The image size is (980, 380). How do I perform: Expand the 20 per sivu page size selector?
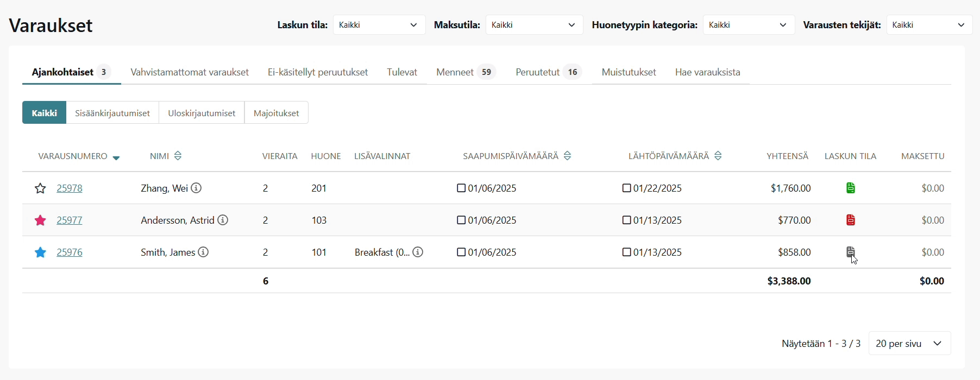pos(909,343)
